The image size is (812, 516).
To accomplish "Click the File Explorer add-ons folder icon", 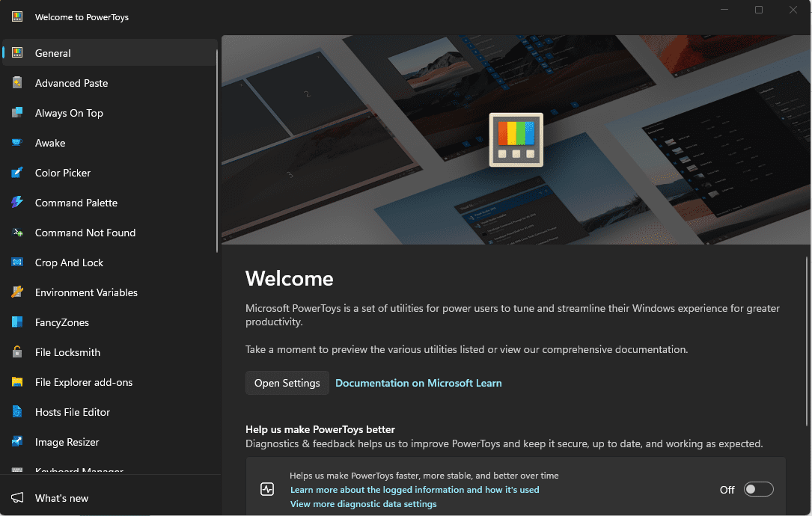I will pos(17,382).
